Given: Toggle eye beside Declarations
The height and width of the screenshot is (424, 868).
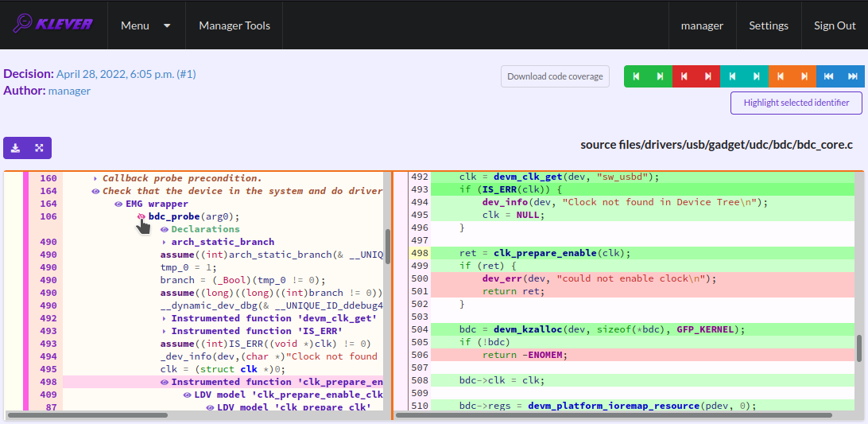Looking at the screenshot, I should 165,229.
